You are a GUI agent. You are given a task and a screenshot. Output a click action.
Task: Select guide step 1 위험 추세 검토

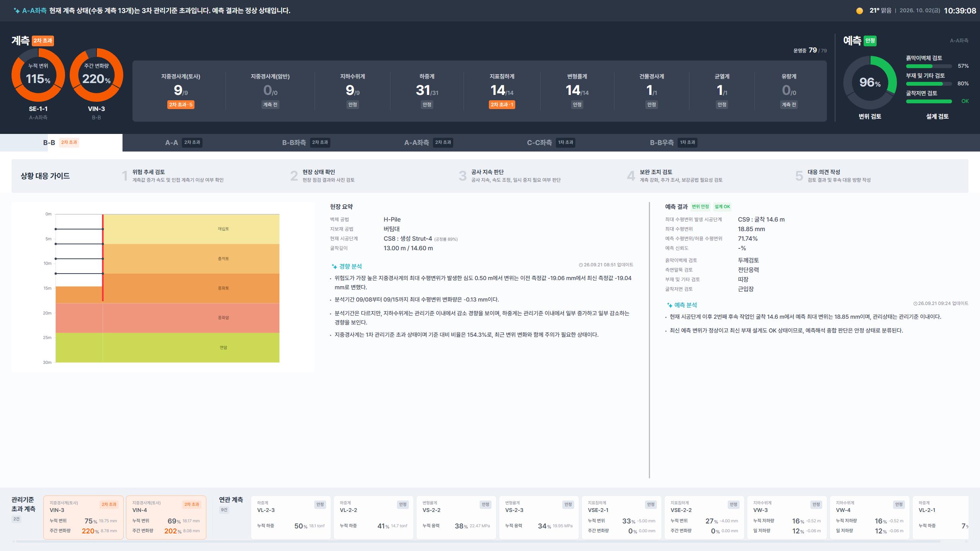tap(173, 176)
